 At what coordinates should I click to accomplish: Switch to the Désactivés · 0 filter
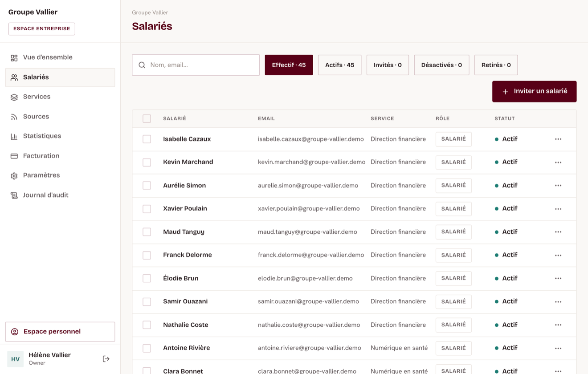441,65
